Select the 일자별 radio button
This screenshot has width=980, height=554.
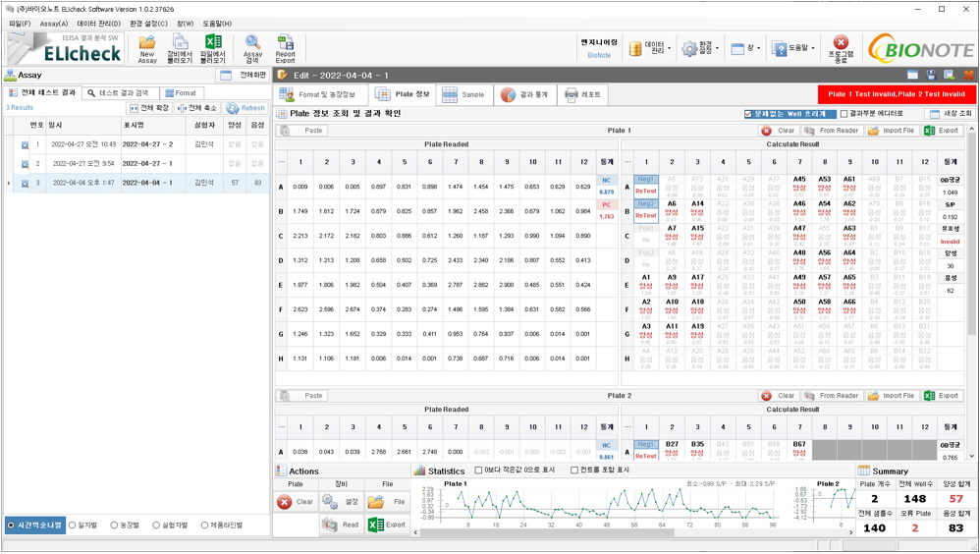[x=73, y=526]
